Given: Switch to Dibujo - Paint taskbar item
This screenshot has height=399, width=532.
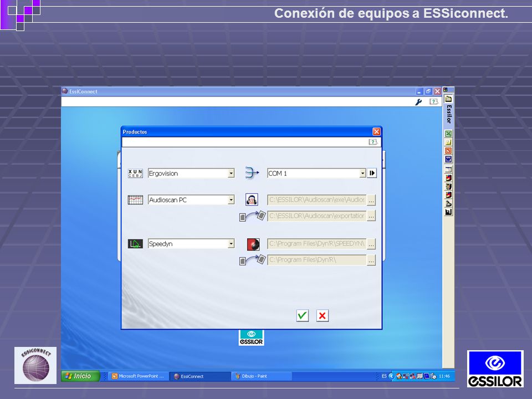Looking at the screenshot, I should (x=261, y=376).
